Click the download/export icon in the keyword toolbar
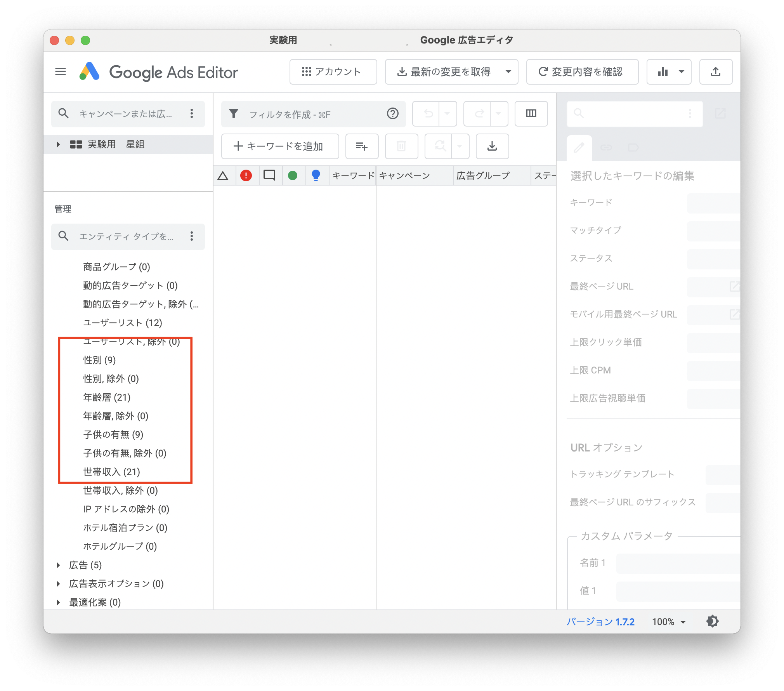This screenshot has height=691, width=784. point(492,146)
